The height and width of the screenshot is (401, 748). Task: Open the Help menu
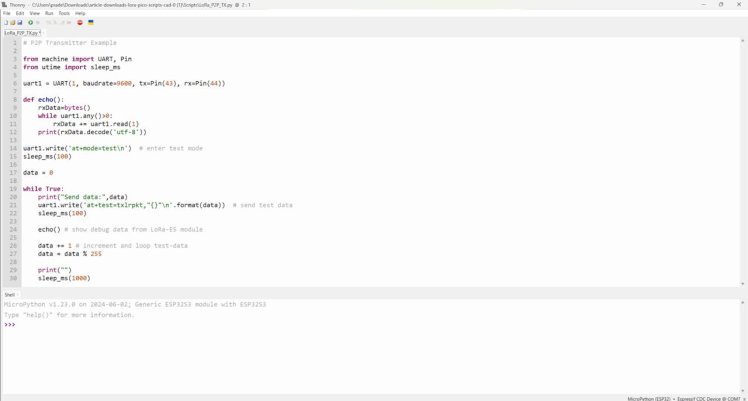click(80, 13)
